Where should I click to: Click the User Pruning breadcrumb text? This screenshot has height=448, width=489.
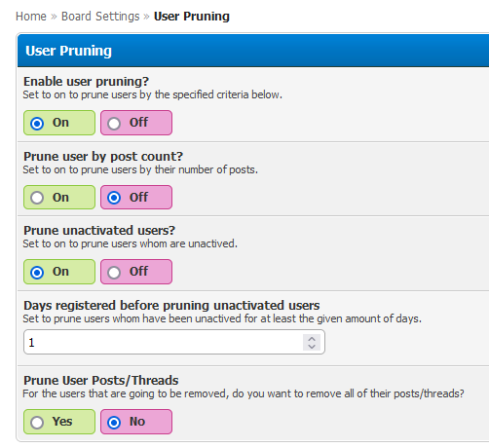[192, 17]
